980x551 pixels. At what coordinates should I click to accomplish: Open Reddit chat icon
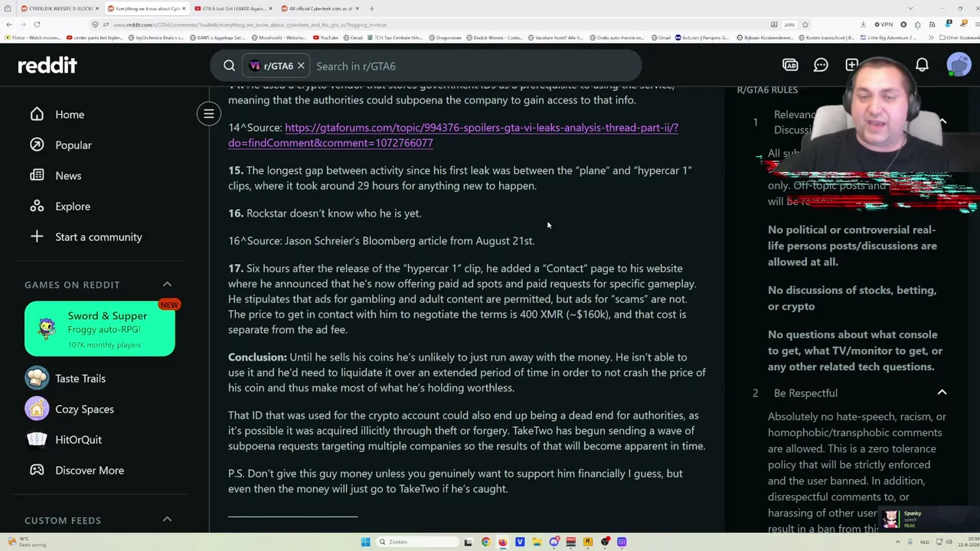[821, 66]
